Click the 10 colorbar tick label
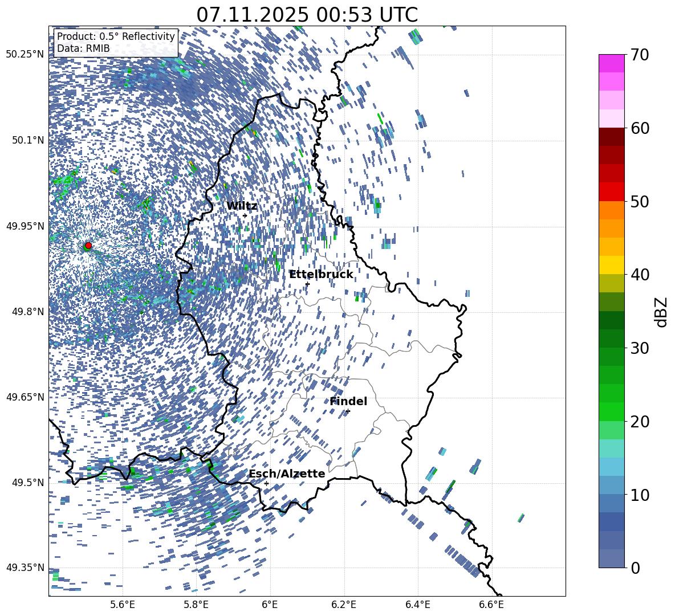 pos(640,495)
